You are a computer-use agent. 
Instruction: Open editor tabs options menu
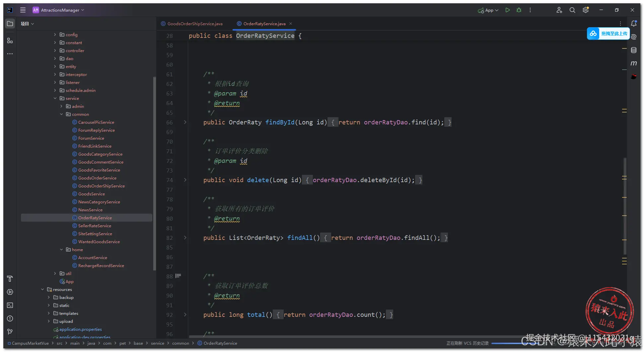620,24
